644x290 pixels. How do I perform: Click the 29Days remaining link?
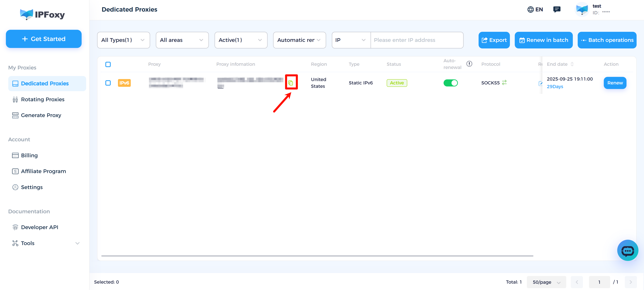(555, 86)
